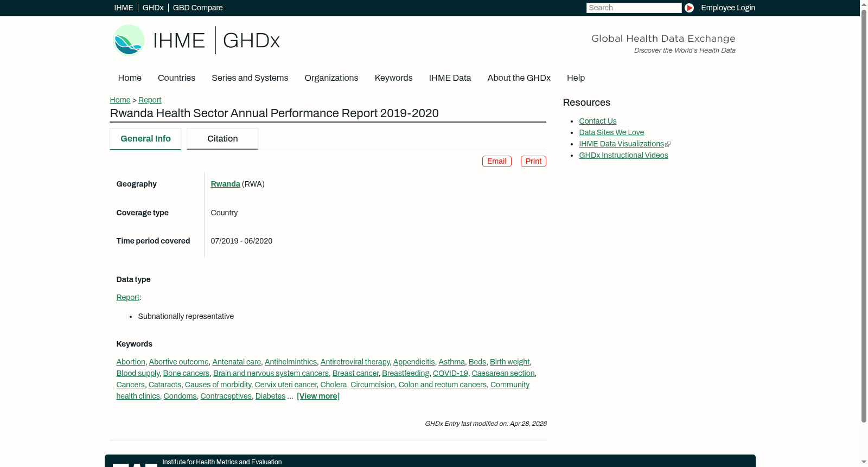Open the Asthma keyword
The height and width of the screenshot is (467, 868).
pyautogui.click(x=451, y=362)
